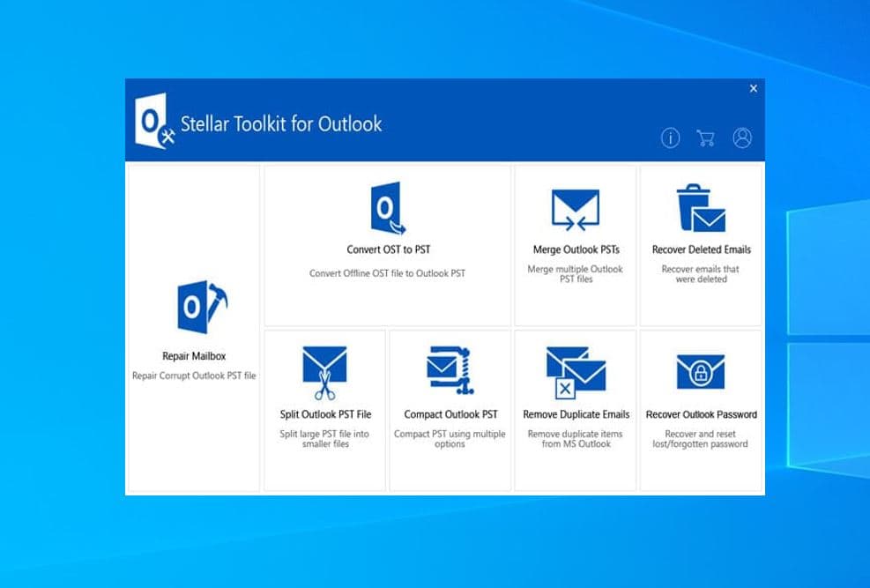Select the Recover Outlook Password lock icon
The height and width of the screenshot is (588, 870).
[x=701, y=372]
